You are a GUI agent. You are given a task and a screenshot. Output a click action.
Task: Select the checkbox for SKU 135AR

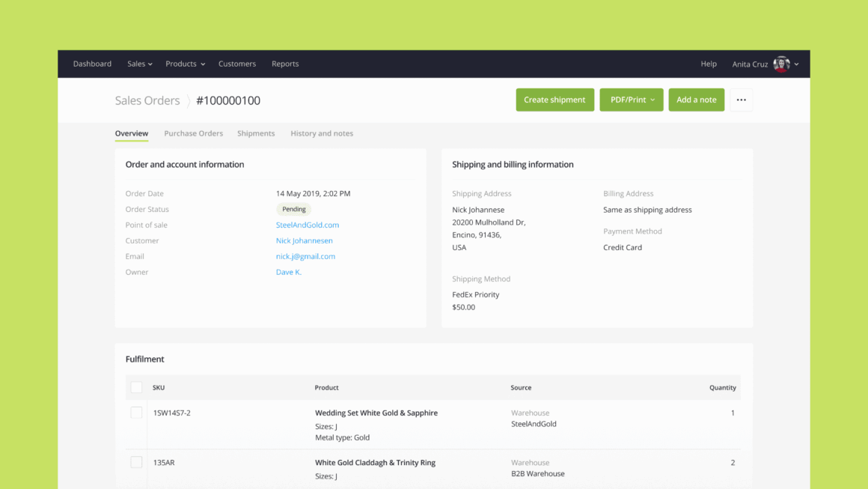coord(136,463)
